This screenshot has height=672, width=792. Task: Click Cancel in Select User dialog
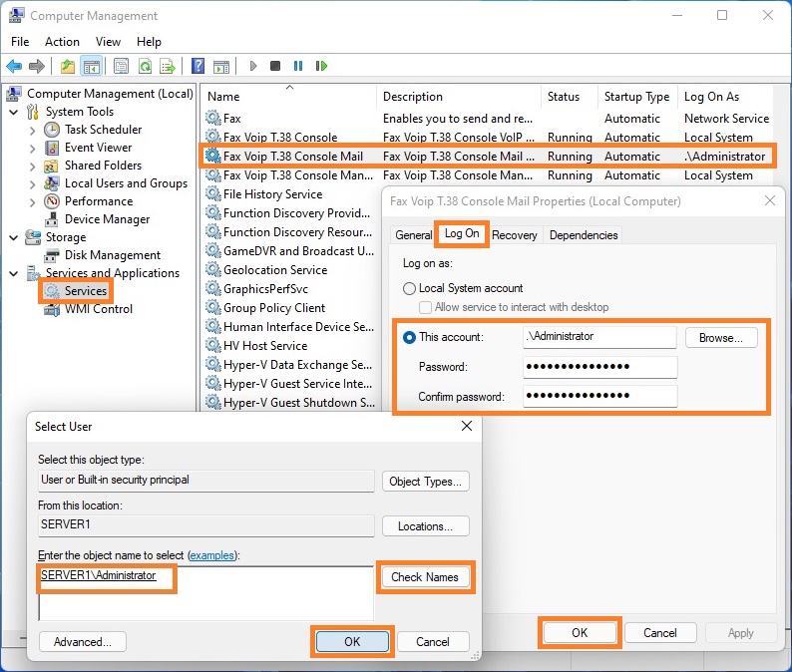click(432, 642)
